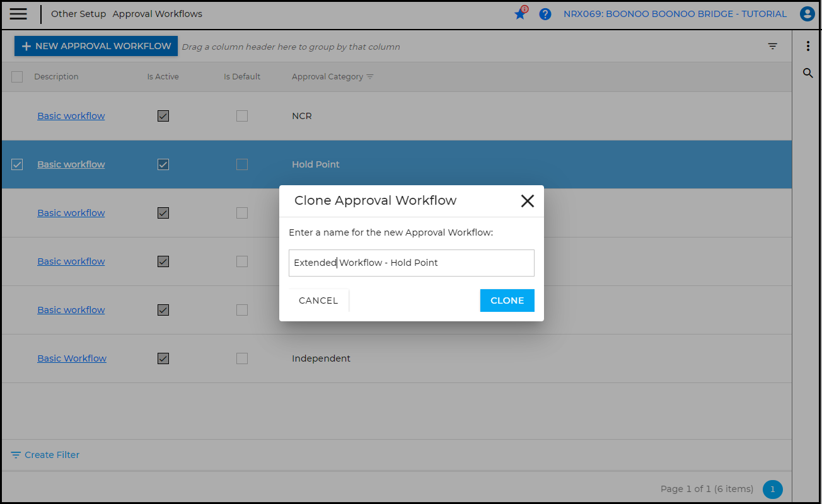Click the favorites star icon
Screen dimensions: 822x504
click(520, 14)
